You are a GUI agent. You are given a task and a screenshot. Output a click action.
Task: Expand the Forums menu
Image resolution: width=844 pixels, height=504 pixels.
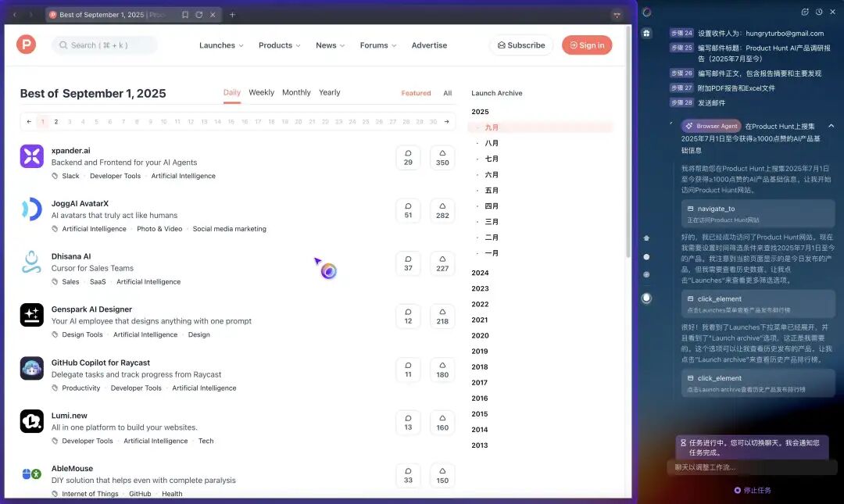coord(378,45)
